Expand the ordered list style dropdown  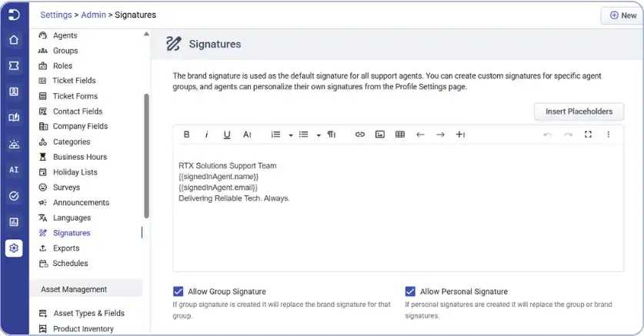(x=290, y=135)
